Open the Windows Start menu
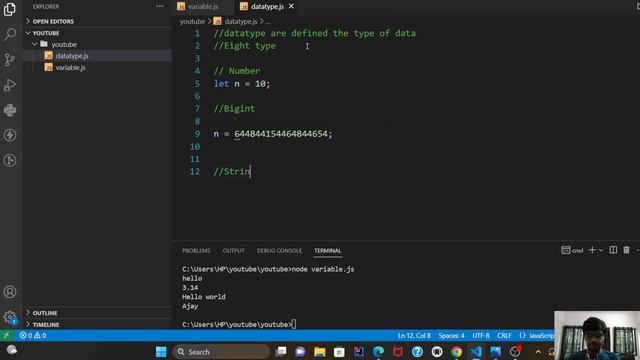 point(161,352)
